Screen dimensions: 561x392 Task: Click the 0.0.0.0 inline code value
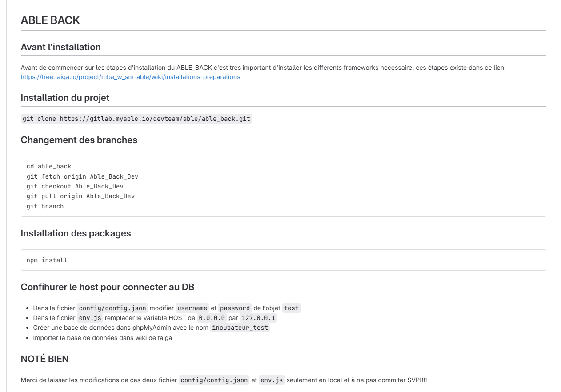pyautogui.click(x=212, y=318)
